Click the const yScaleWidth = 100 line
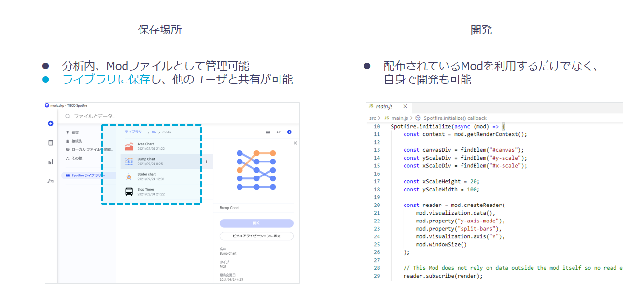644x294 pixels. [x=441, y=189]
